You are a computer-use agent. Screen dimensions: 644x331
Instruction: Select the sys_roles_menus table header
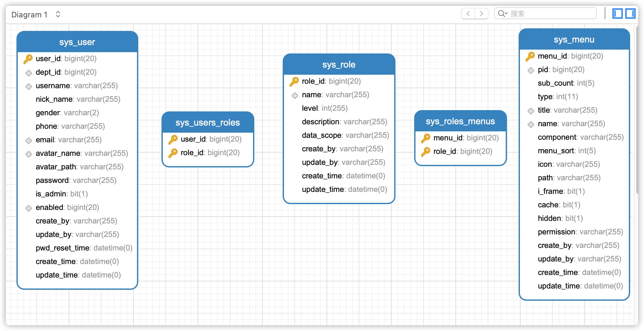pos(460,121)
